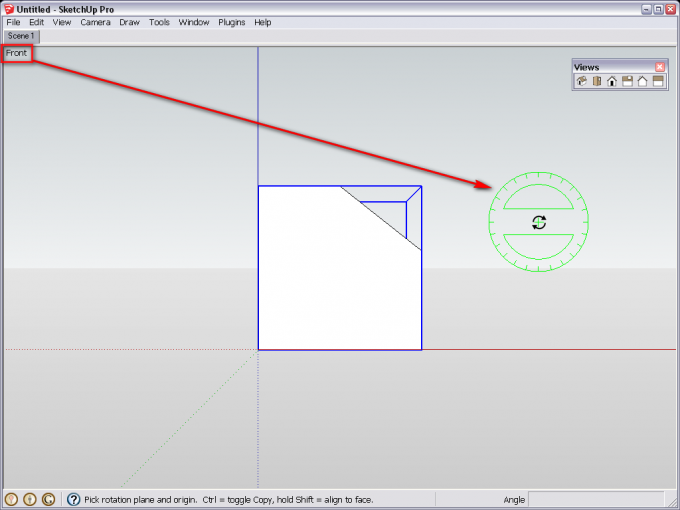Open the Tools menu

pyautogui.click(x=159, y=22)
